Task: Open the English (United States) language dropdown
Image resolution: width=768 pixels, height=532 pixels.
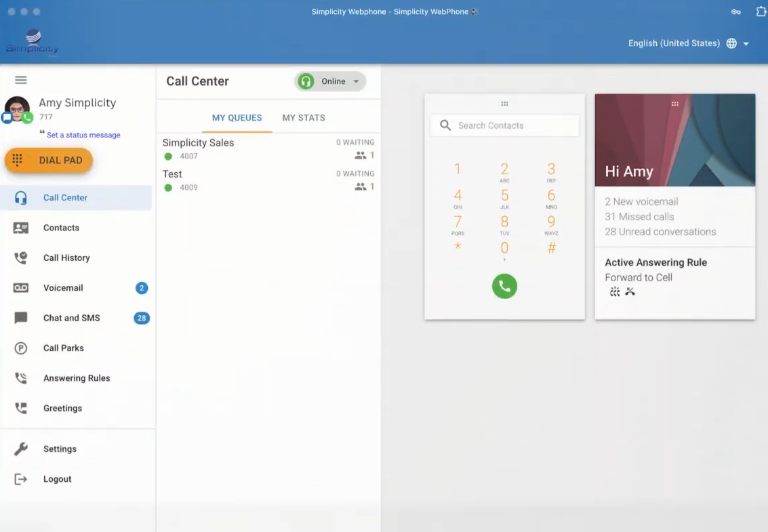Action: click(x=688, y=43)
